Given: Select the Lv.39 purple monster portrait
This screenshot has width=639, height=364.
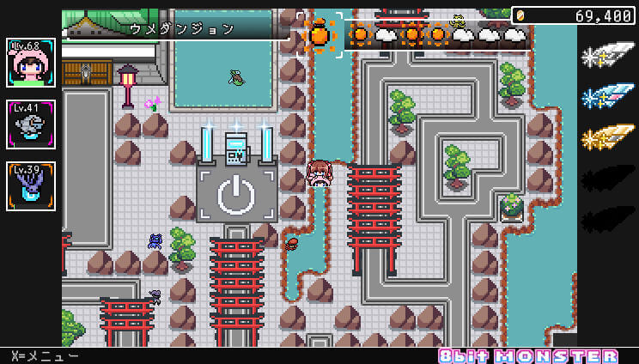Looking at the screenshot, I should [31, 186].
